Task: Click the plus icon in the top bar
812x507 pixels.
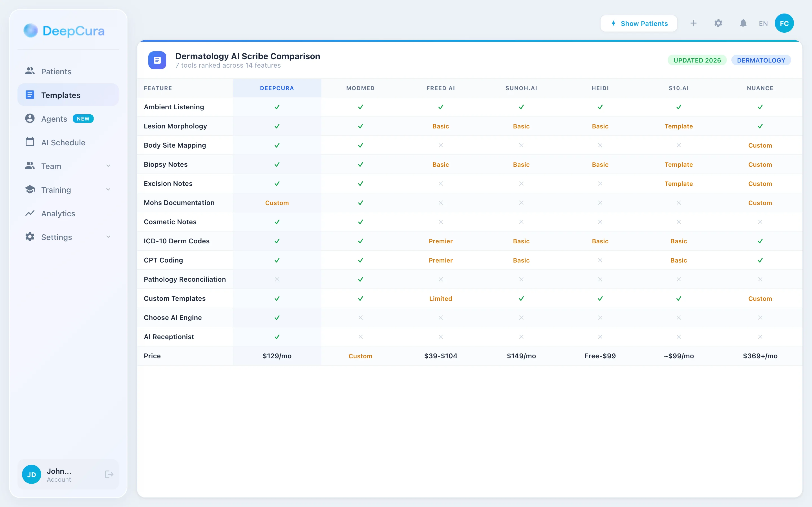Action: (694, 23)
